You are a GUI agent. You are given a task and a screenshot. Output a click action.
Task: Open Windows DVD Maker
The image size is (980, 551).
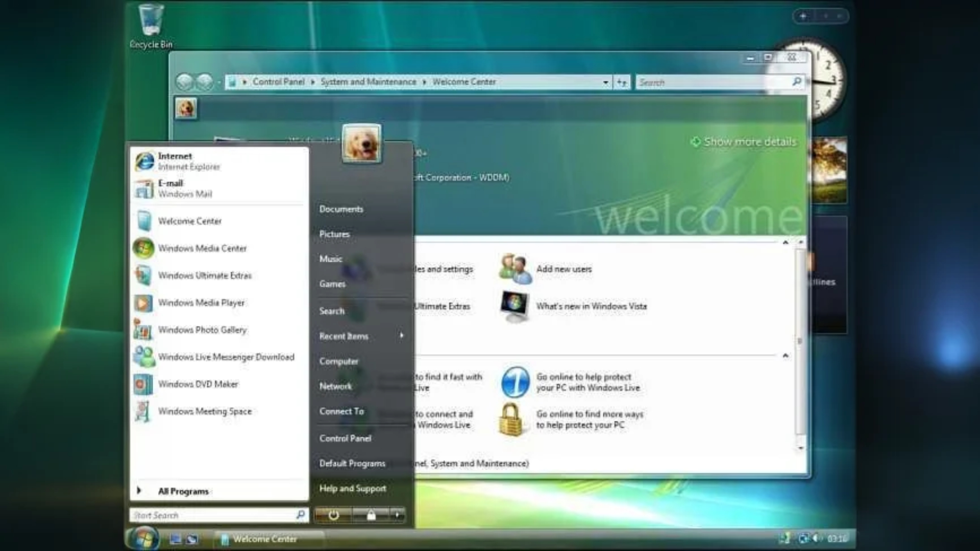pos(198,384)
